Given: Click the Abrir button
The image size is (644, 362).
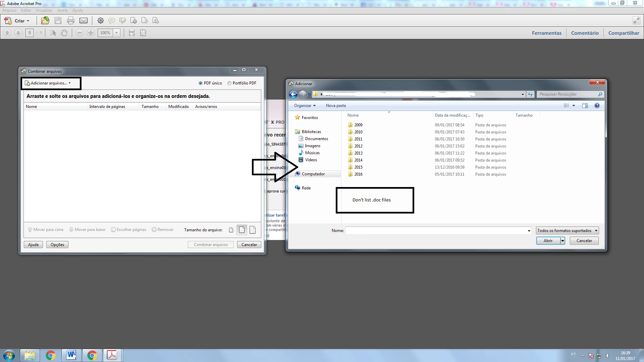Looking at the screenshot, I should [548, 241].
